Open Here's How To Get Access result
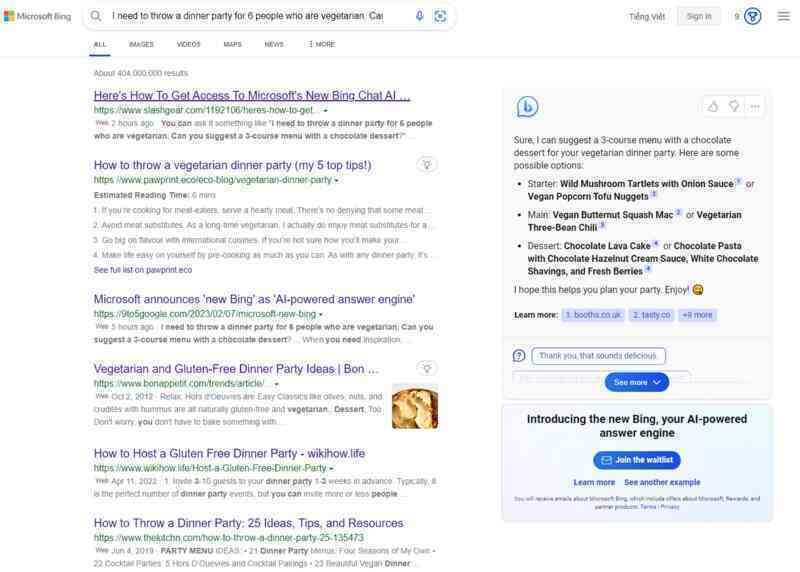 click(x=252, y=95)
